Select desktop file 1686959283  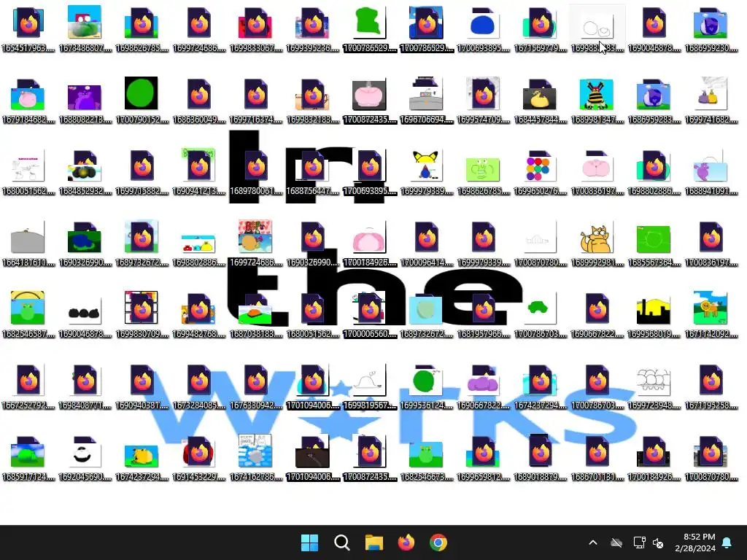coord(654,101)
